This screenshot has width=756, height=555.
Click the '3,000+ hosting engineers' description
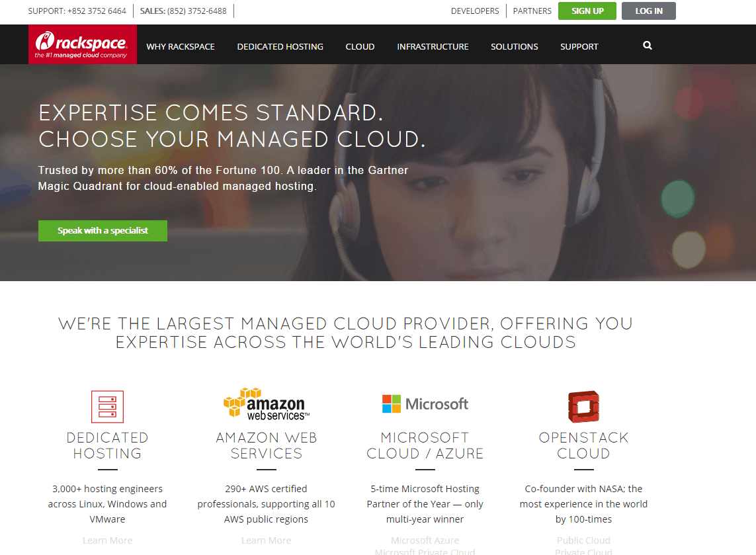[108, 504]
